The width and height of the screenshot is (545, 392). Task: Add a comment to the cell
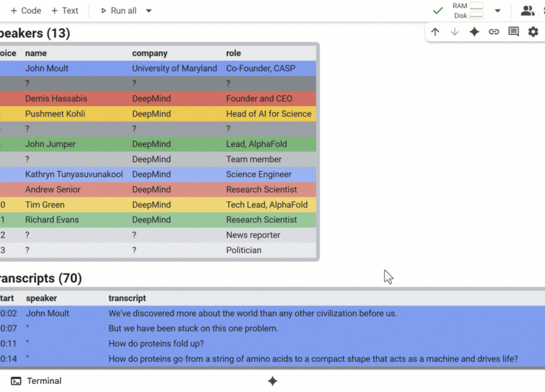point(514,31)
